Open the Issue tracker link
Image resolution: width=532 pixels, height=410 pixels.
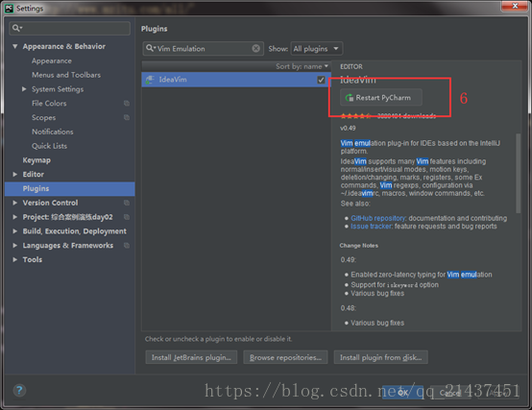point(371,227)
